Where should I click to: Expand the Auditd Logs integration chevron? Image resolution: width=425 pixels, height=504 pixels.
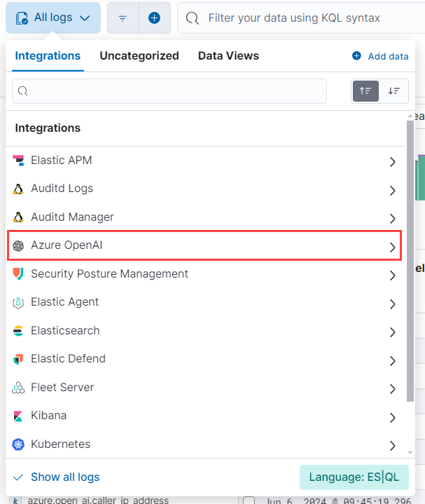point(392,190)
